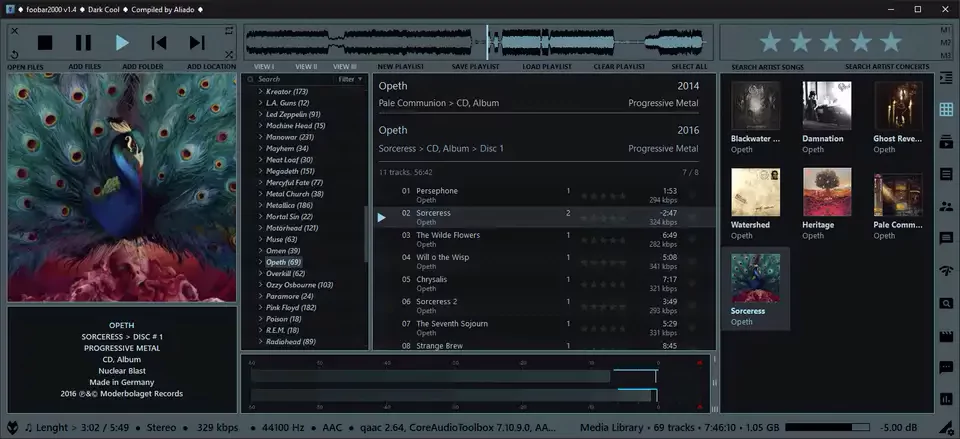Switch to the VIEW II tab
960x439 pixels.
pos(306,67)
